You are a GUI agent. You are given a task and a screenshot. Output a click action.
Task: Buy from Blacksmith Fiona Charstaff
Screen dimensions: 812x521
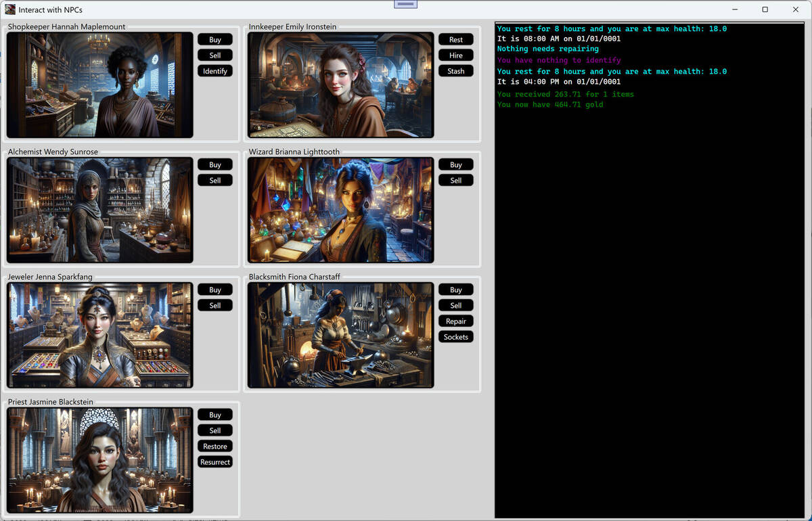click(x=456, y=290)
